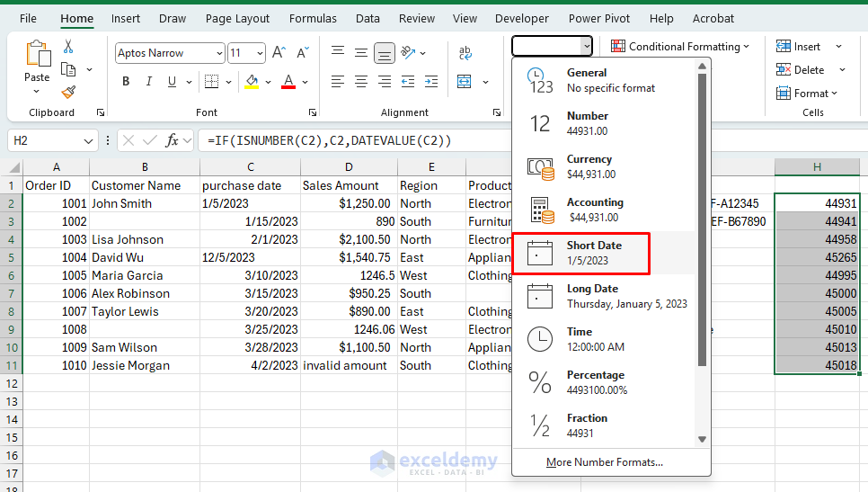
Task: Open Conditional Formatting menu
Action: click(x=680, y=47)
